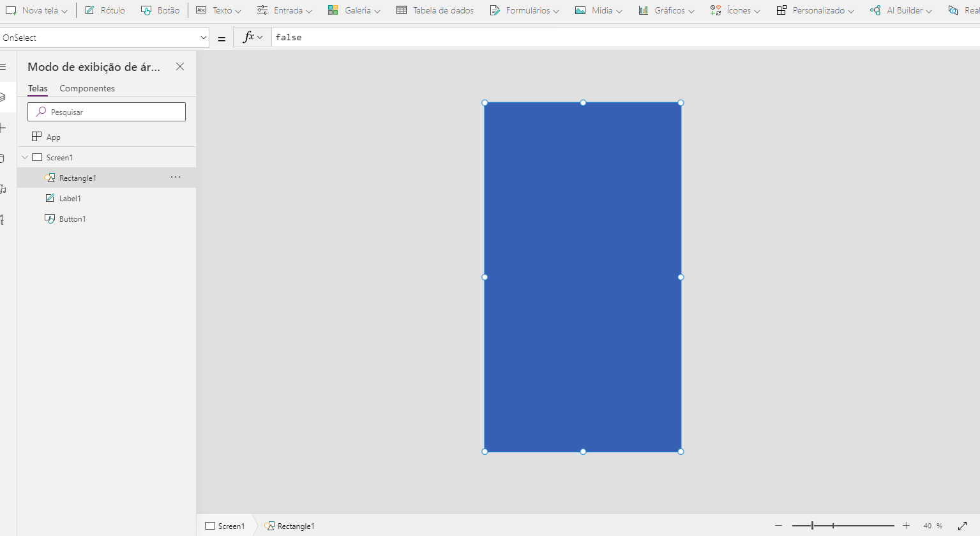
Task: Open the Media icon in left rail
Action: tap(3, 189)
